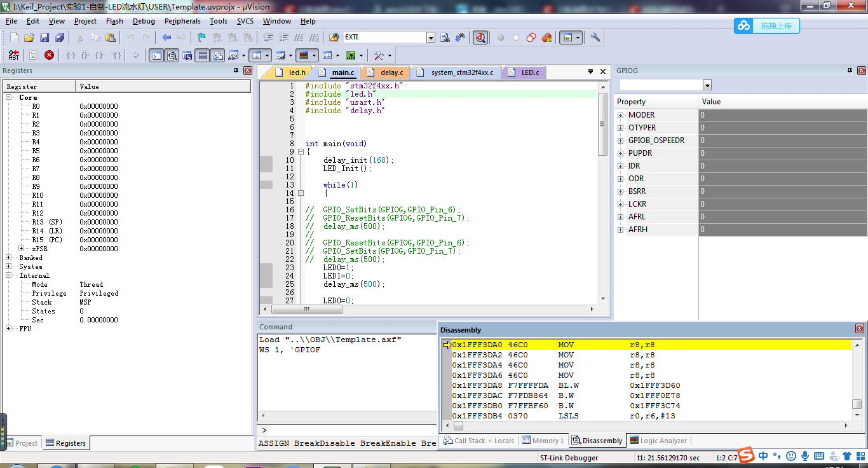Toggle the Command window button
The height and width of the screenshot is (468, 868).
coord(156,55)
